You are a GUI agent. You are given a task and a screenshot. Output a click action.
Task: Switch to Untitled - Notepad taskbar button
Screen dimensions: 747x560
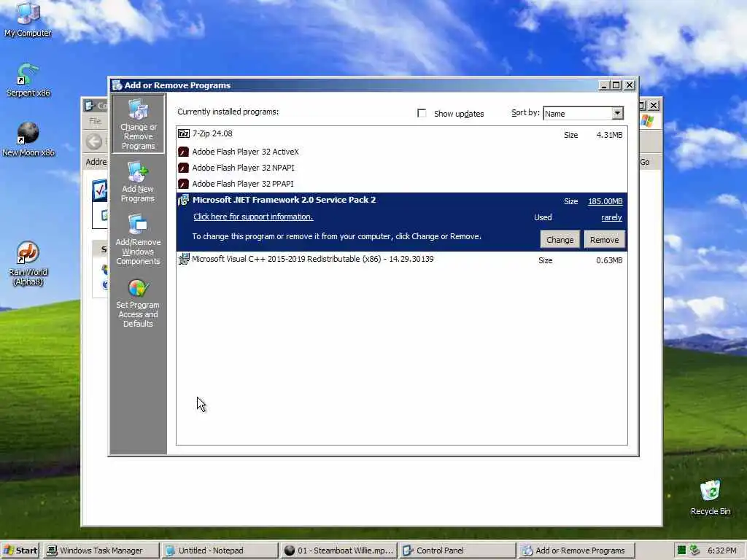click(x=219, y=551)
